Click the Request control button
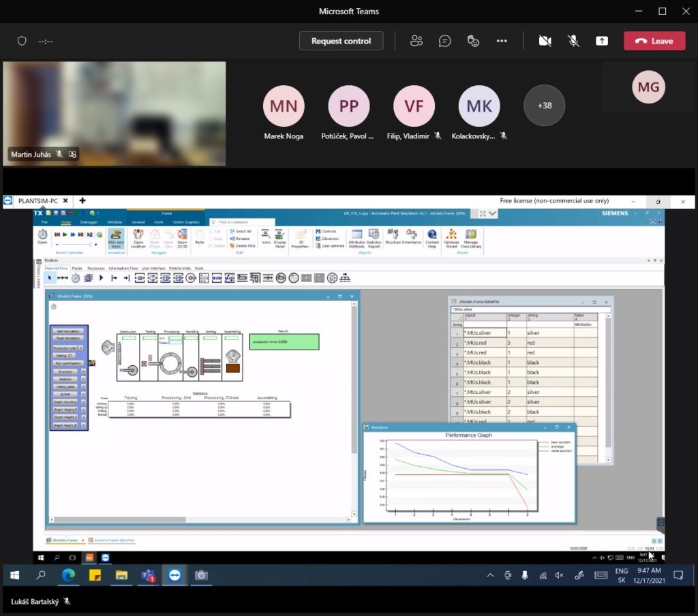698x616 pixels. pos(341,41)
